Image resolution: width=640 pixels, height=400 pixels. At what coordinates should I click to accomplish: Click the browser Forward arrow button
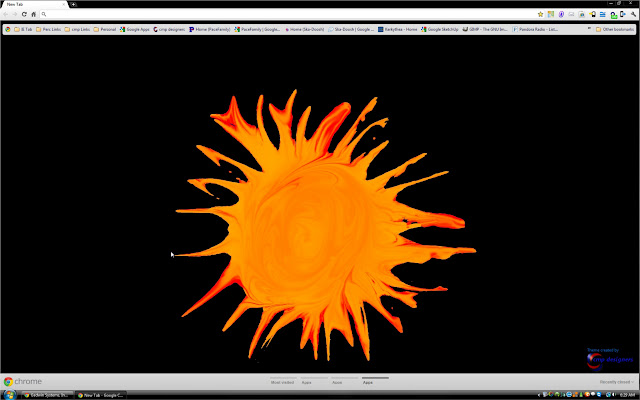tap(15, 14)
